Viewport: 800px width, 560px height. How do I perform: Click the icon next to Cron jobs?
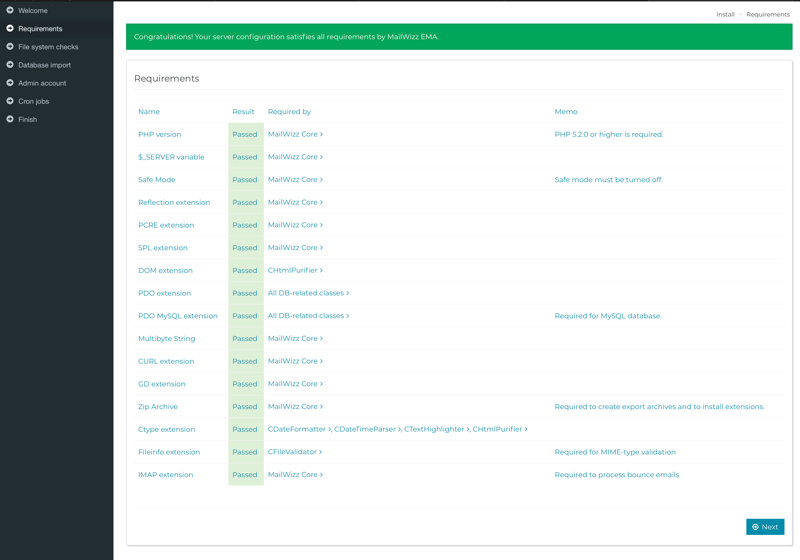coord(10,101)
